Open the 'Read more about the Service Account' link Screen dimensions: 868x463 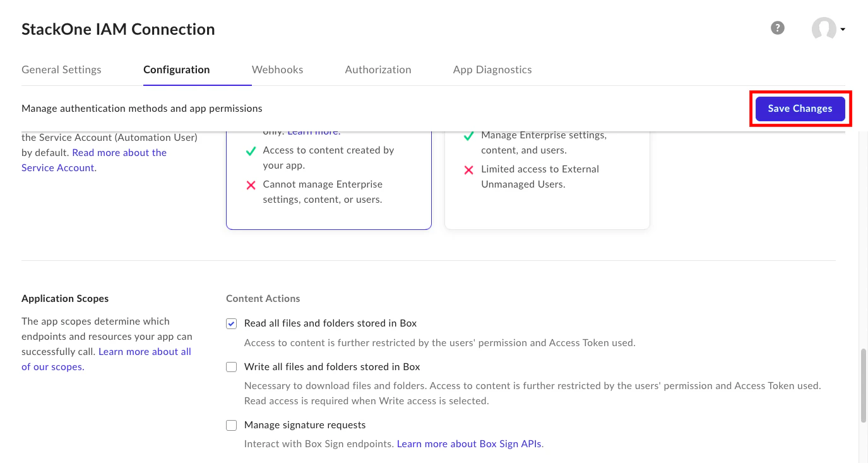119,152
